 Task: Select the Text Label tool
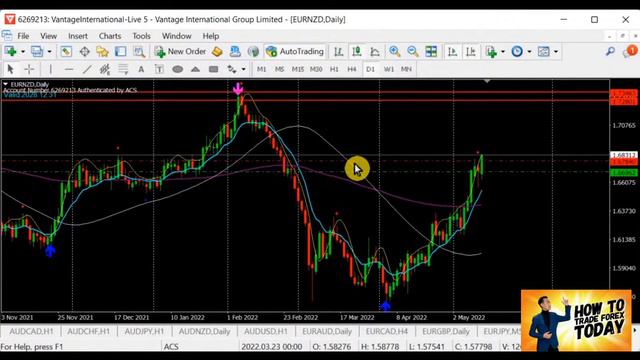coord(159,69)
